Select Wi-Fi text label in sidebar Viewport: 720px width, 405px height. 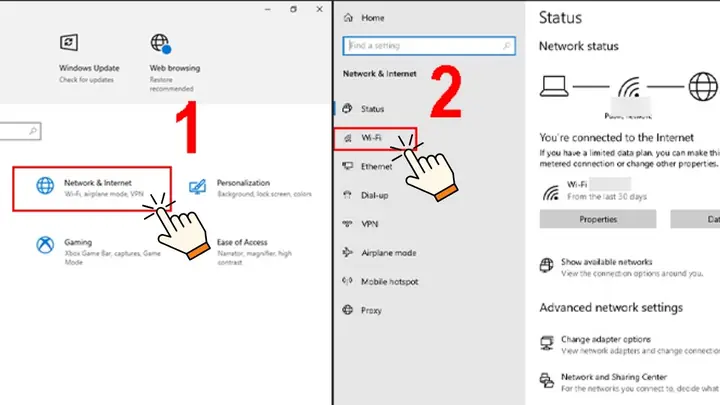coord(371,137)
